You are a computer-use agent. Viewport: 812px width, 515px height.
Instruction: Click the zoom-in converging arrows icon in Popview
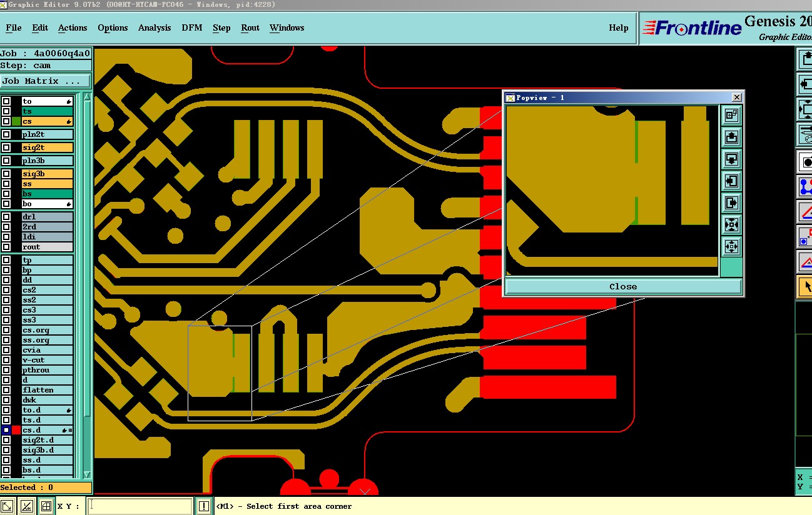[731, 224]
